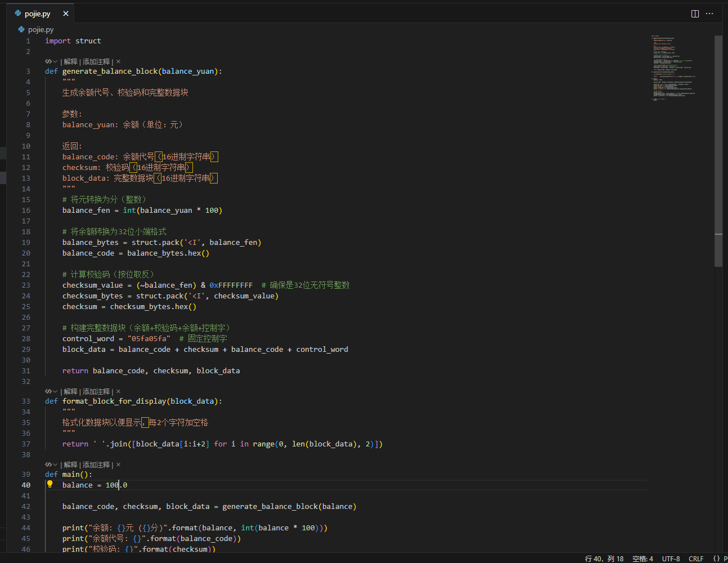The width and height of the screenshot is (728, 563).
Task: Change the UTF-8 encoding in status bar
Action: (671, 558)
